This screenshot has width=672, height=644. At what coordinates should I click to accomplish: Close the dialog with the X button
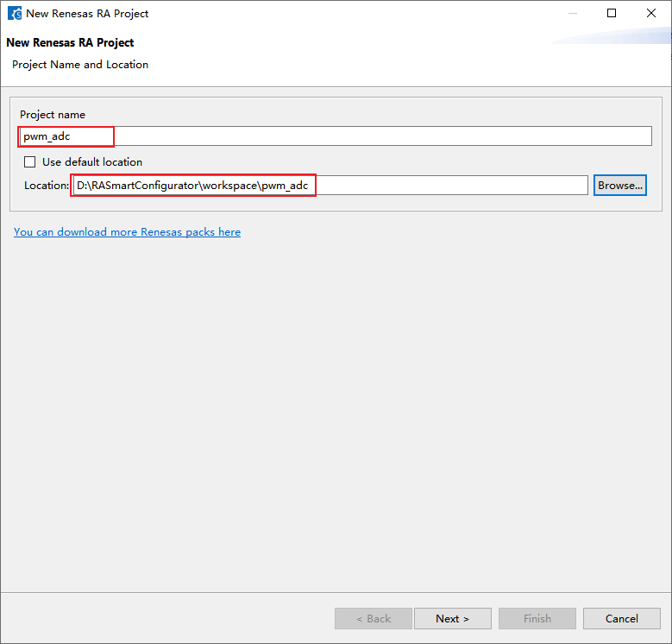tap(651, 13)
